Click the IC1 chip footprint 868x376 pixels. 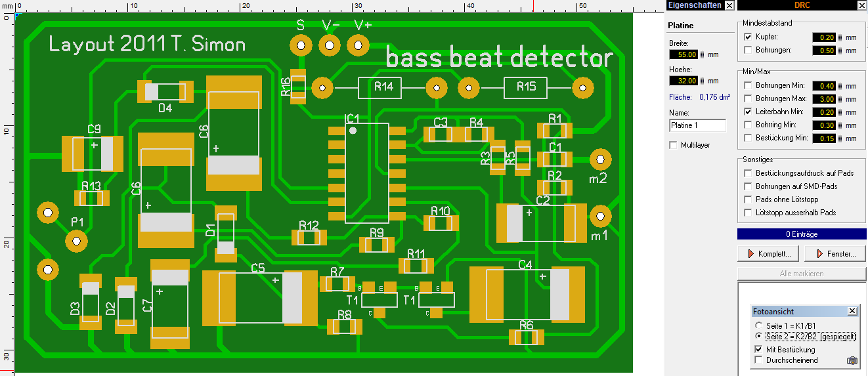pos(367,173)
